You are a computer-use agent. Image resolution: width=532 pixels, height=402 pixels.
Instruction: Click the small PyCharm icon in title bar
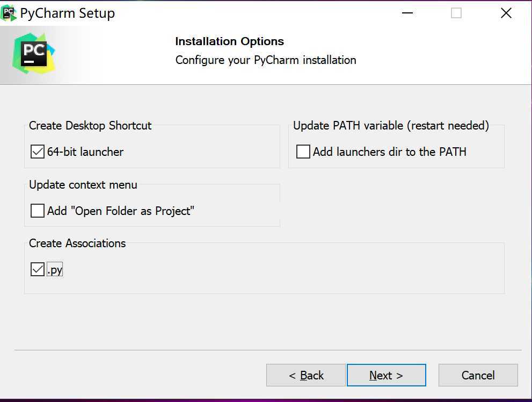[x=9, y=13]
